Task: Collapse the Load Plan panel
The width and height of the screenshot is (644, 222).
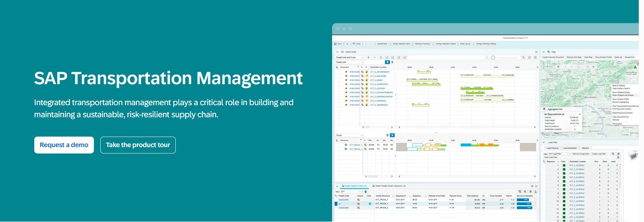Action: [x=544, y=142]
